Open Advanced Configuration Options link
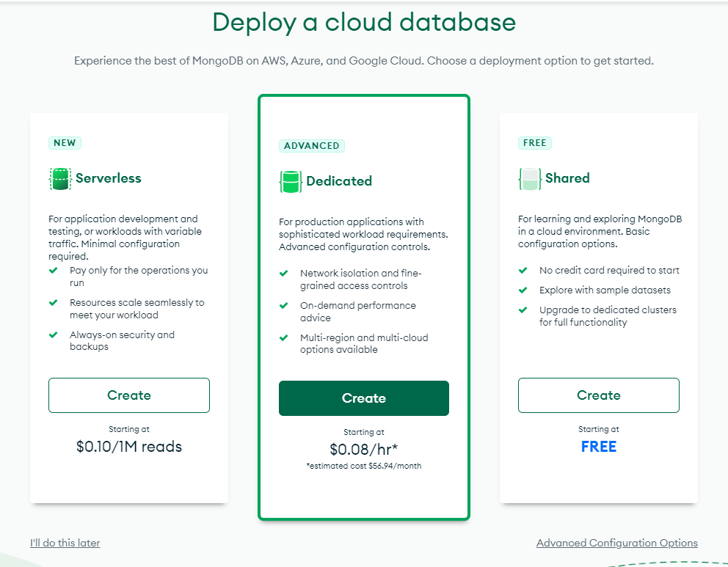728x567 pixels. 617,543
